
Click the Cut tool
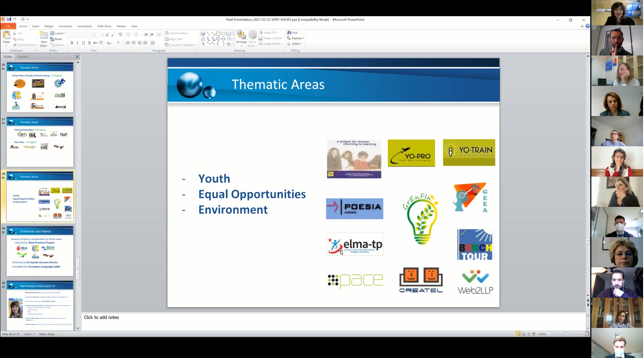click(x=17, y=33)
